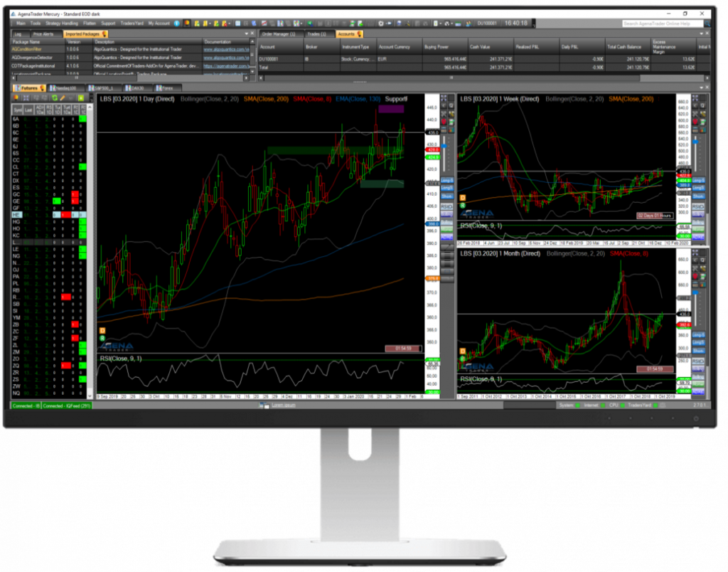
Task: Close the chart tab group panel
Action: click(707, 88)
